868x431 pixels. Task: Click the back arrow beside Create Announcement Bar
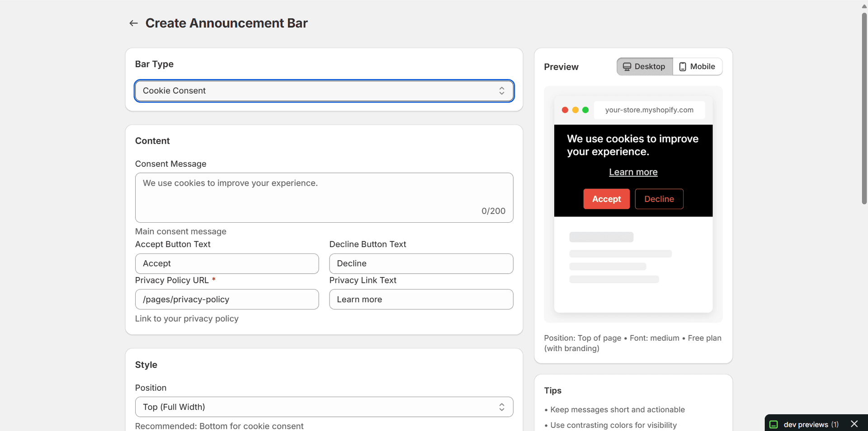pyautogui.click(x=133, y=23)
